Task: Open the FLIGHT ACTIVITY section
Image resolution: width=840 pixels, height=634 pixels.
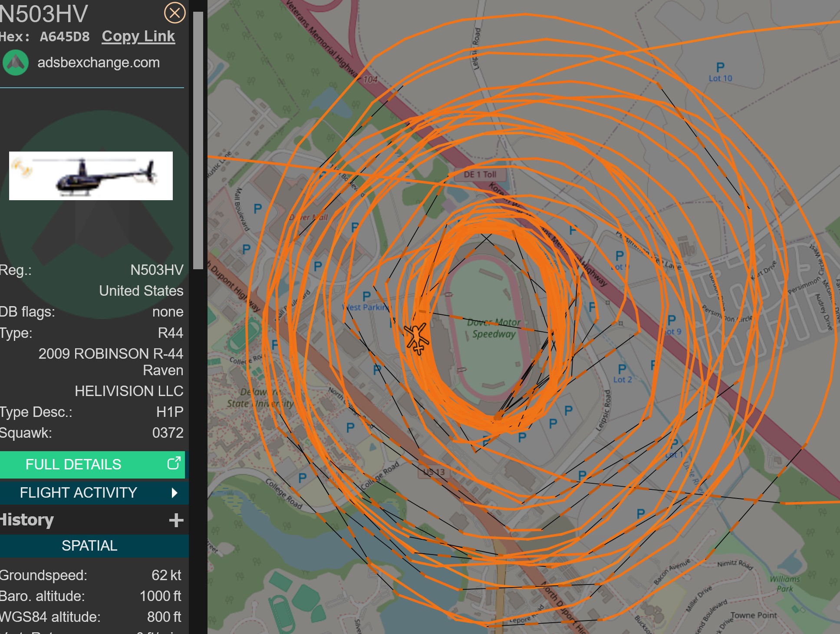Action: click(x=94, y=493)
